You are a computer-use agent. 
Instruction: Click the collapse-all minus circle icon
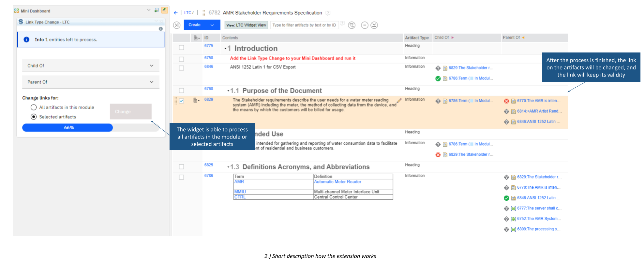365,25
